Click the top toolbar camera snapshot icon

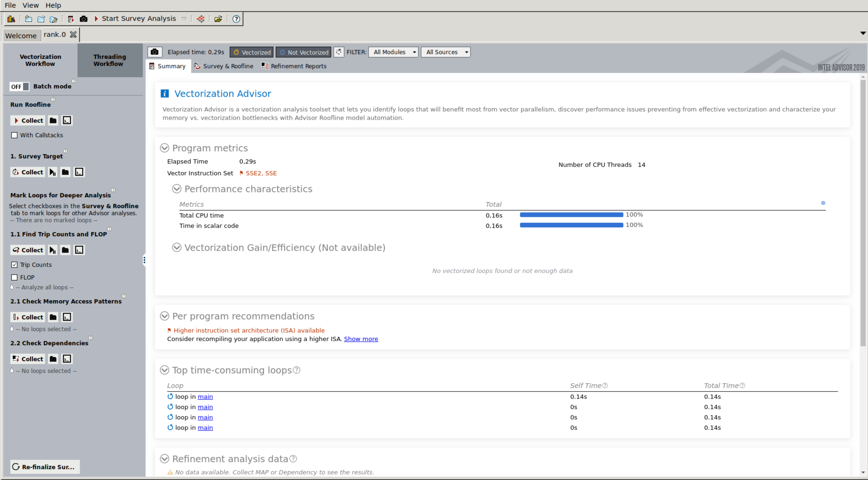84,19
